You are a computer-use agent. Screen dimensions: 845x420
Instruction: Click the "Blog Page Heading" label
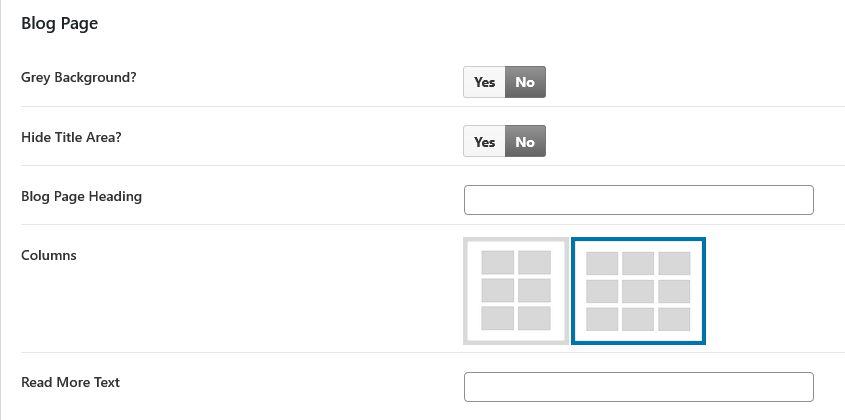point(81,196)
